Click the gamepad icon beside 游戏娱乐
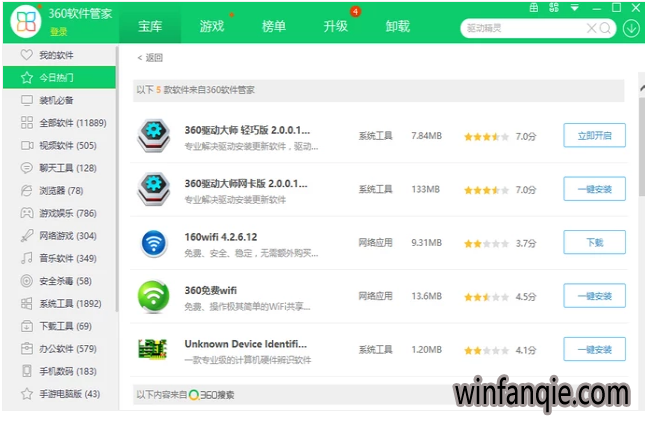Screen dimensions: 645x424 [27, 213]
